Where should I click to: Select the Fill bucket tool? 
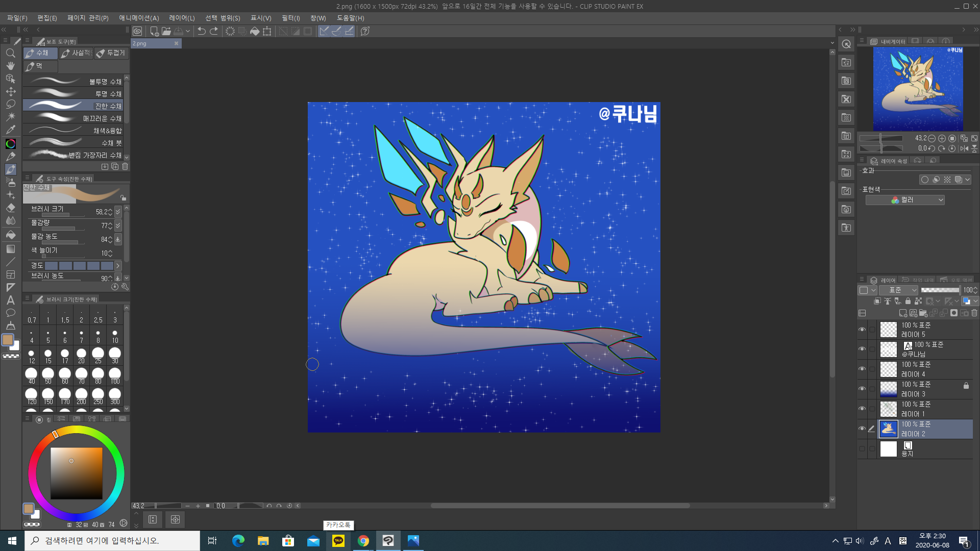[x=10, y=235]
